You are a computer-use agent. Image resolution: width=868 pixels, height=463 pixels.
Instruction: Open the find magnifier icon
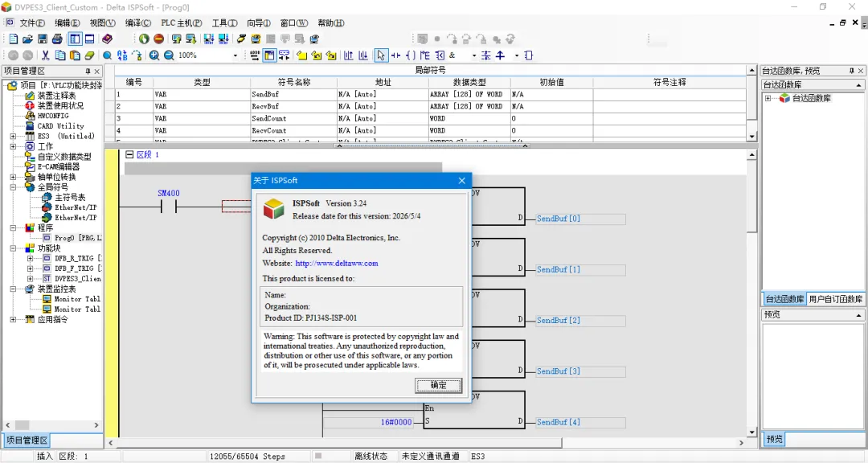coord(108,55)
